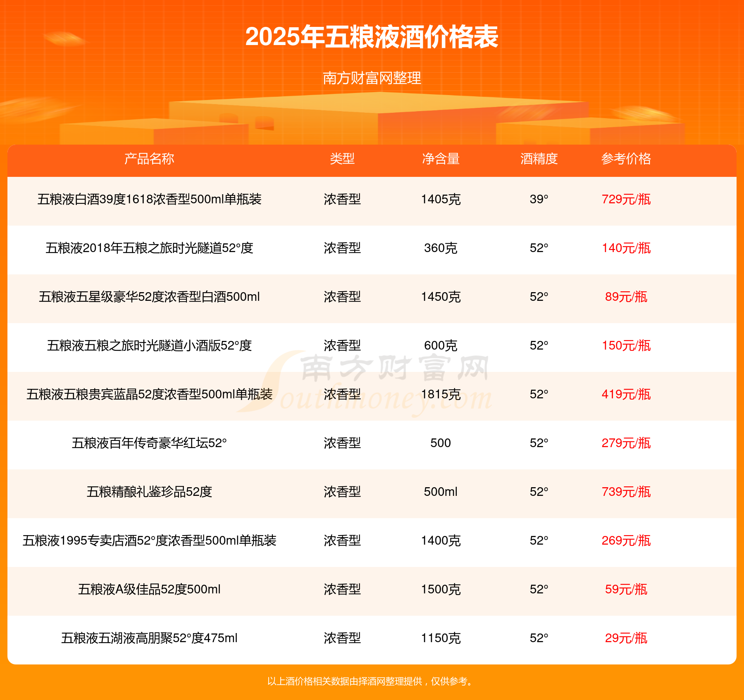Click the "类型" column header
This screenshot has height=700, width=744.
342,159
